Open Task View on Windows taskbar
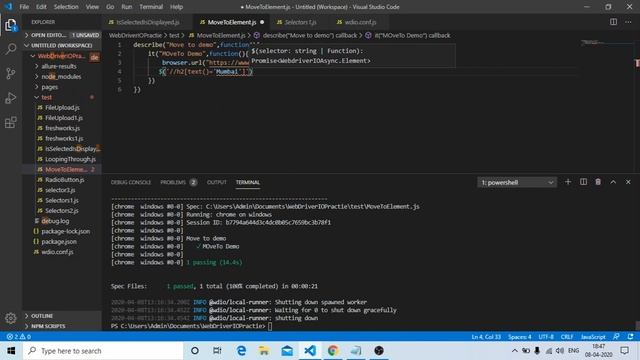This screenshot has width=640, height=360. point(217,351)
